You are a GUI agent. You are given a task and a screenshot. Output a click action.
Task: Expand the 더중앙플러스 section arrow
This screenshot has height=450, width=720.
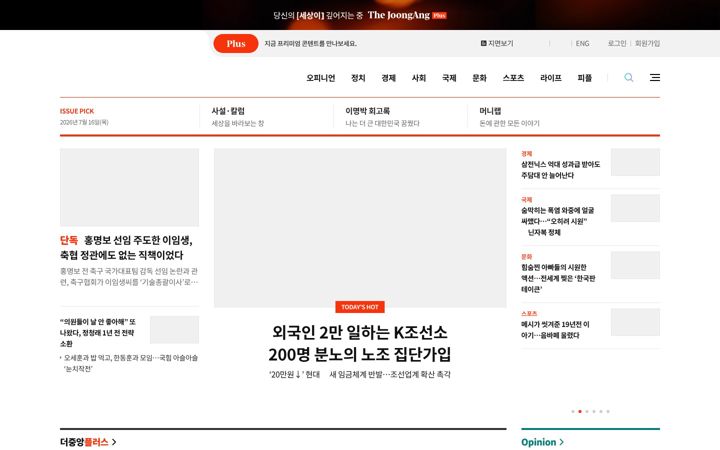[114, 442]
